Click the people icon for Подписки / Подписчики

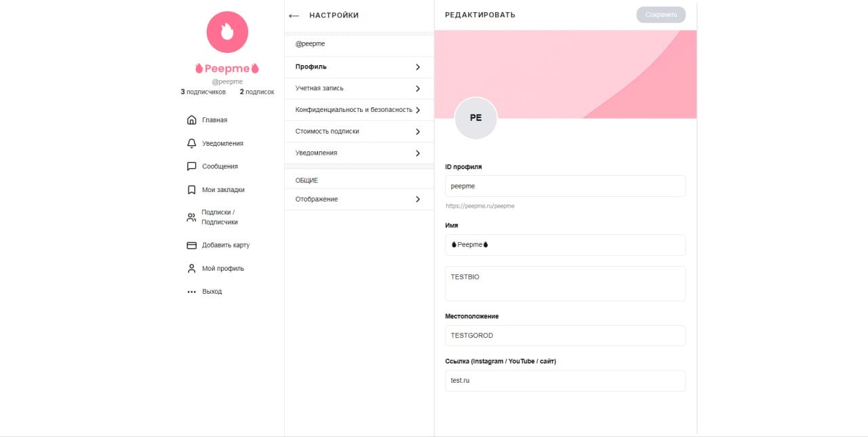point(191,217)
